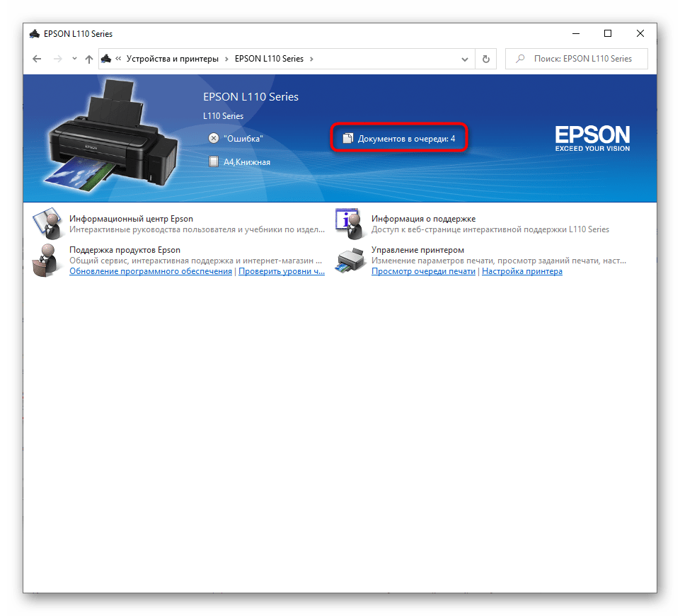Viewport: 680px width, 616px height.
Task: Expand the address bar history dropdown
Action: (x=464, y=59)
